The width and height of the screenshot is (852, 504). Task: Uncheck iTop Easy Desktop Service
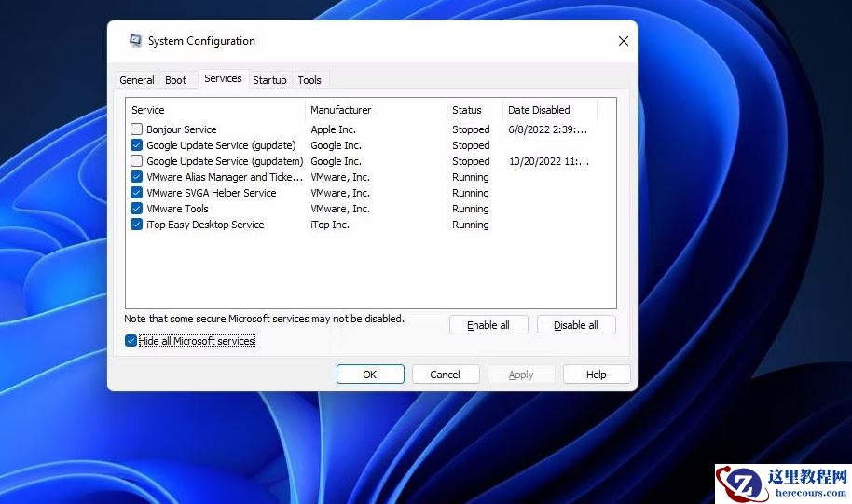pyautogui.click(x=136, y=225)
